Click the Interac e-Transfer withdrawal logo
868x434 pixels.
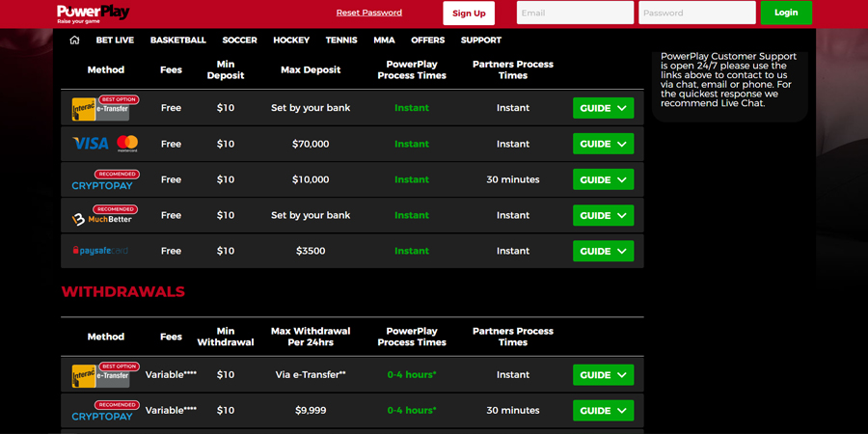click(x=101, y=375)
